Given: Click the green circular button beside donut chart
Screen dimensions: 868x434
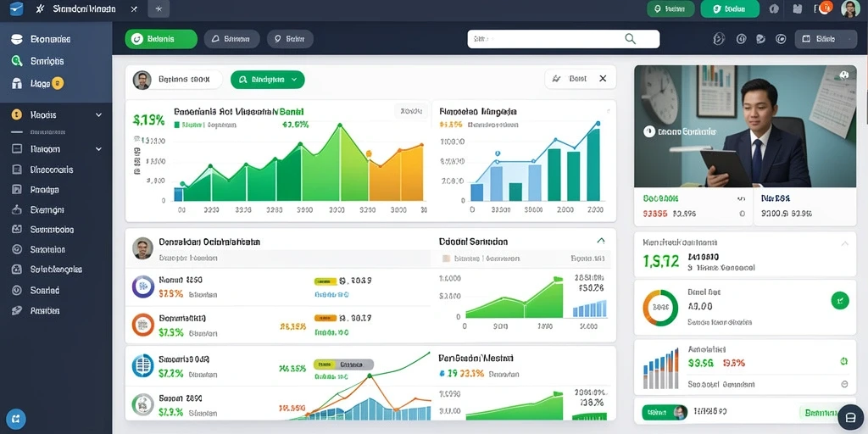Looking at the screenshot, I should [x=840, y=301].
